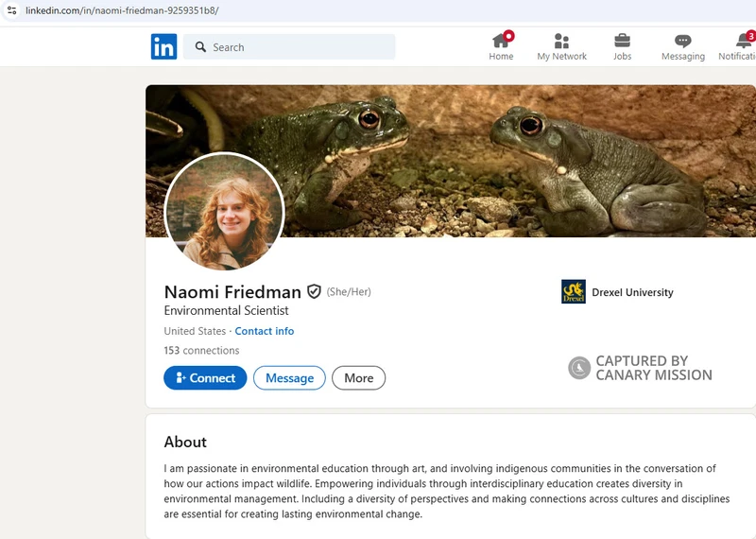Open the LinkedIn logo home link
This screenshot has width=756, height=539.
click(x=163, y=46)
